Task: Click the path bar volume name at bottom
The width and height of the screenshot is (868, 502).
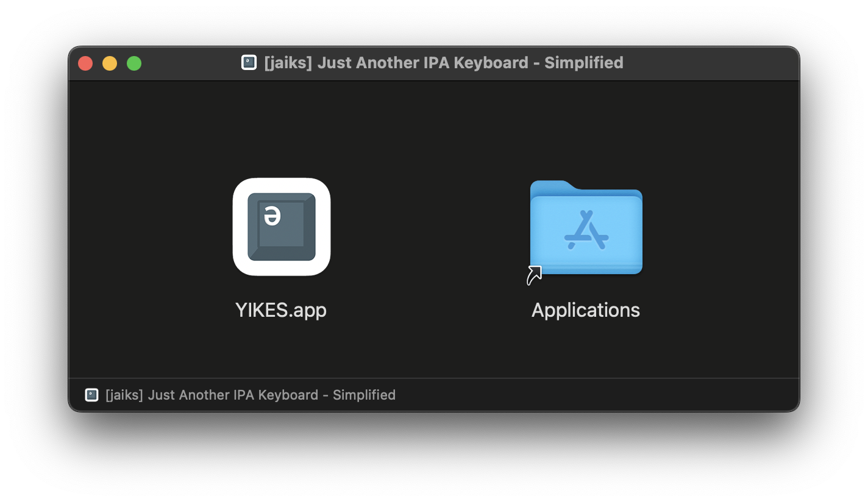Action: click(x=251, y=395)
